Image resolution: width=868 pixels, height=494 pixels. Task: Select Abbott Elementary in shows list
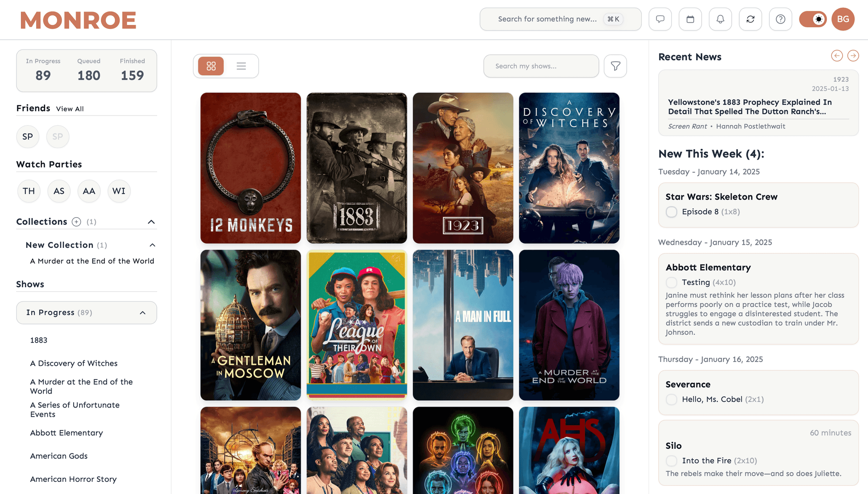click(66, 433)
